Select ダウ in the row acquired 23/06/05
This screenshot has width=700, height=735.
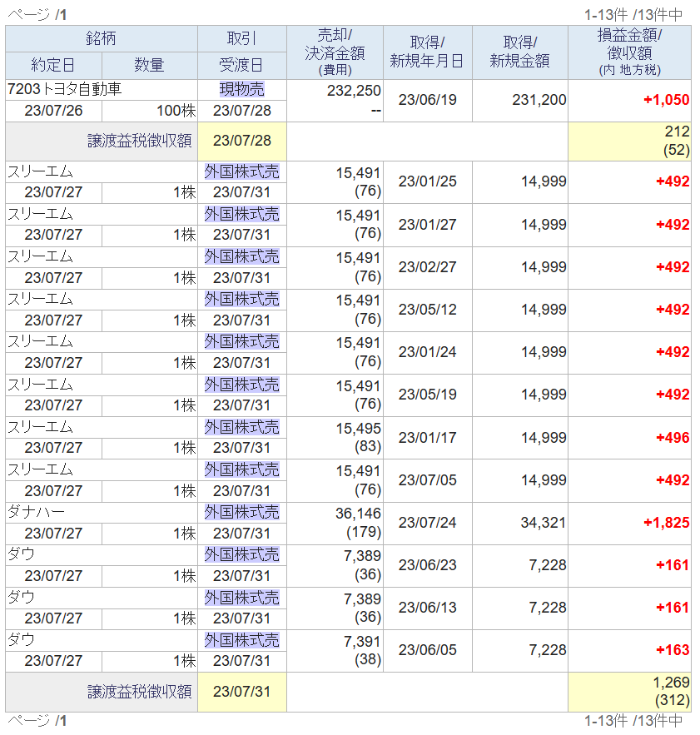click(x=21, y=639)
